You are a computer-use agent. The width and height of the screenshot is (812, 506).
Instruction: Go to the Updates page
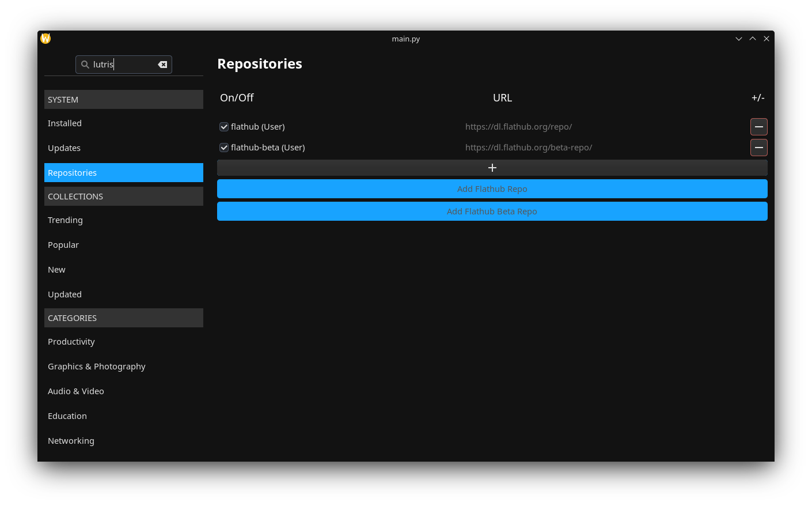(x=64, y=148)
